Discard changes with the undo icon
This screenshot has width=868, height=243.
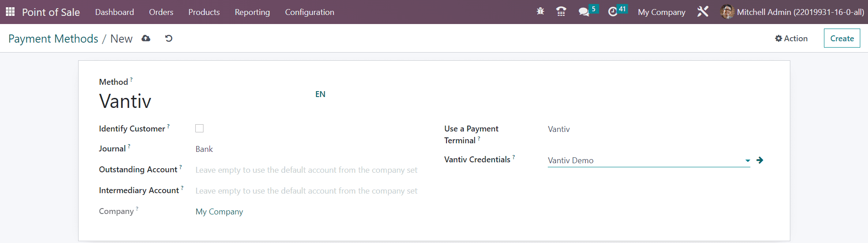pos(169,39)
